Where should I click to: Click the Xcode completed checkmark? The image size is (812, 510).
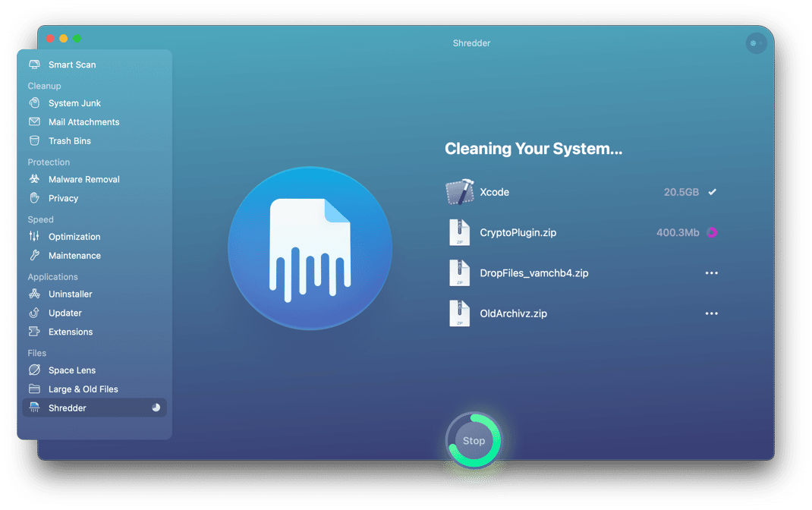point(712,192)
